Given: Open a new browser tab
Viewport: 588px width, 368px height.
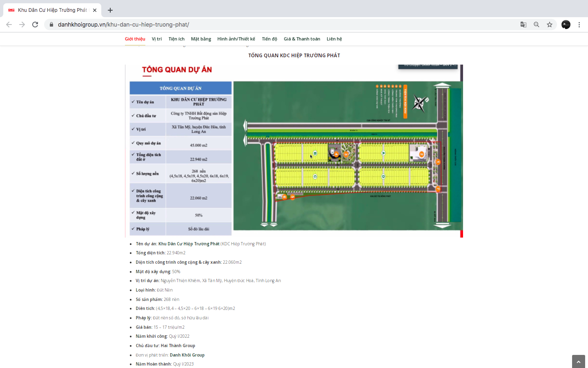Looking at the screenshot, I should 110,10.
